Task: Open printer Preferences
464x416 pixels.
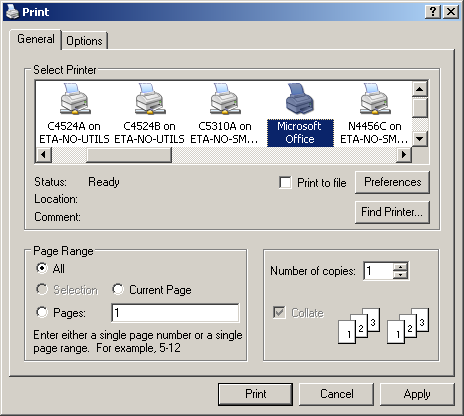Action: click(x=392, y=182)
